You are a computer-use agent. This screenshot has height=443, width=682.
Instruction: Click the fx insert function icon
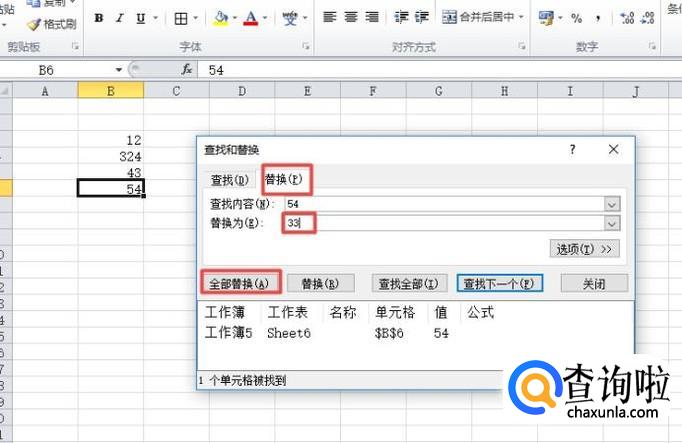point(187,69)
